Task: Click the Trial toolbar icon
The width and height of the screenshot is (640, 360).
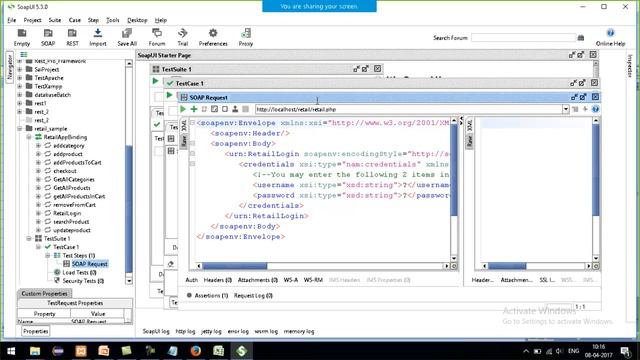Action: pyautogui.click(x=182, y=37)
